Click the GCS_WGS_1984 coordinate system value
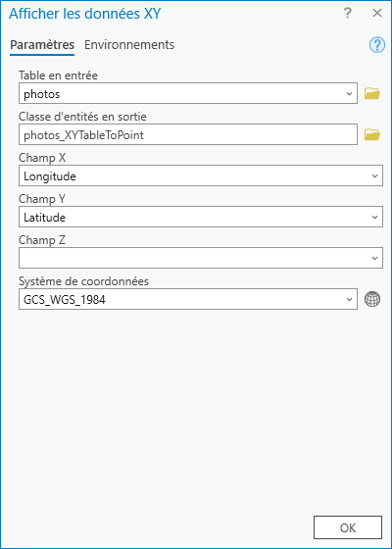 [65, 300]
